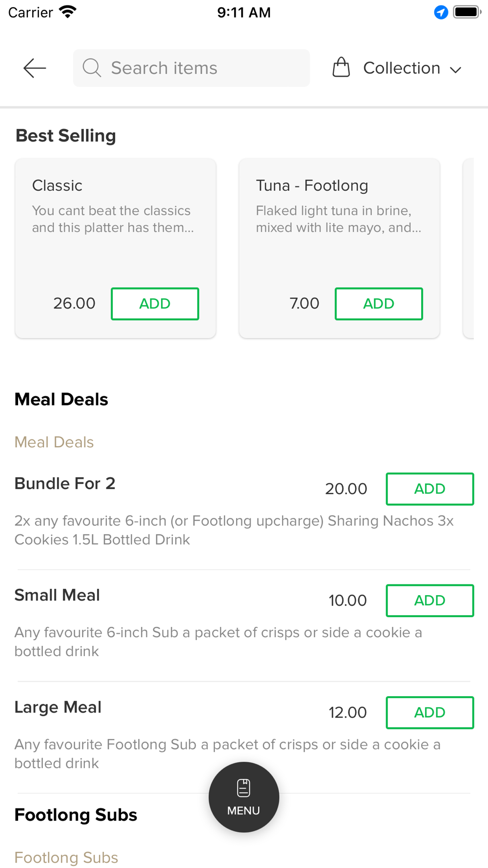Open the Footlong Subs subcategory link
This screenshot has width=488, height=868.
click(66, 857)
